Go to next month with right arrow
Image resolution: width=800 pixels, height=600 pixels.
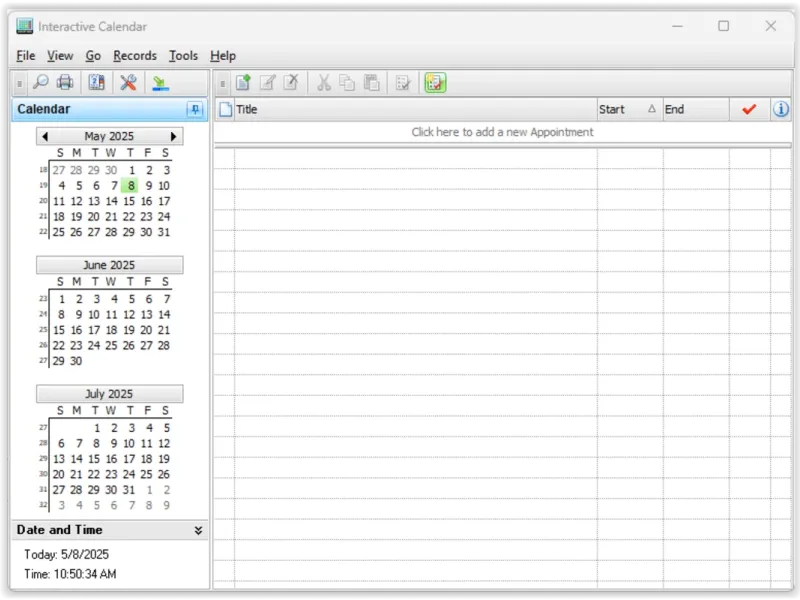pyautogui.click(x=173, y=136)
